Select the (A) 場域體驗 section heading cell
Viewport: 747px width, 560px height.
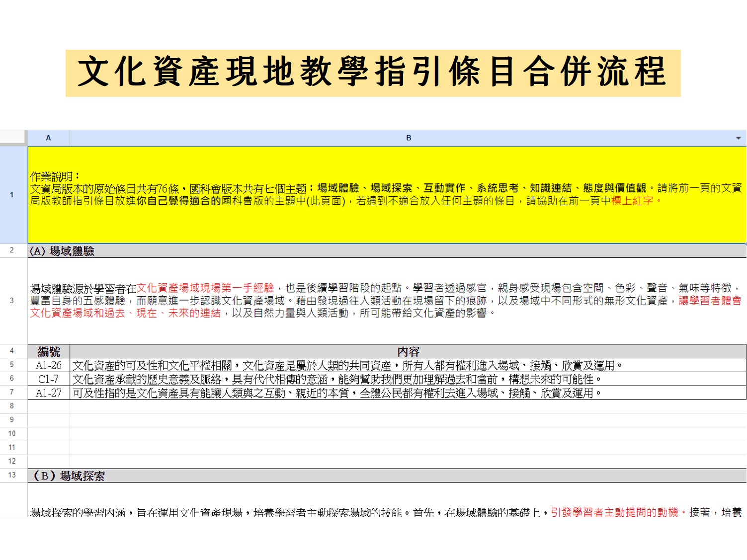387,251
